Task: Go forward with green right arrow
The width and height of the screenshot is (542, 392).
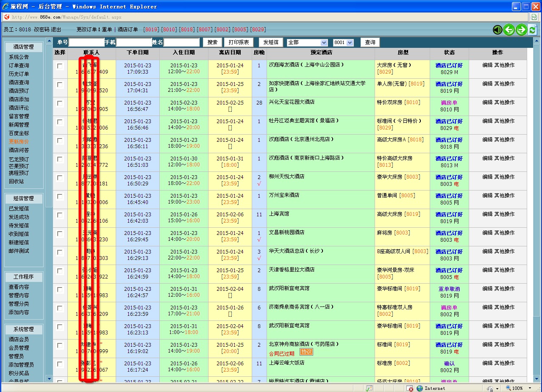Action: (x=521, y=30)
